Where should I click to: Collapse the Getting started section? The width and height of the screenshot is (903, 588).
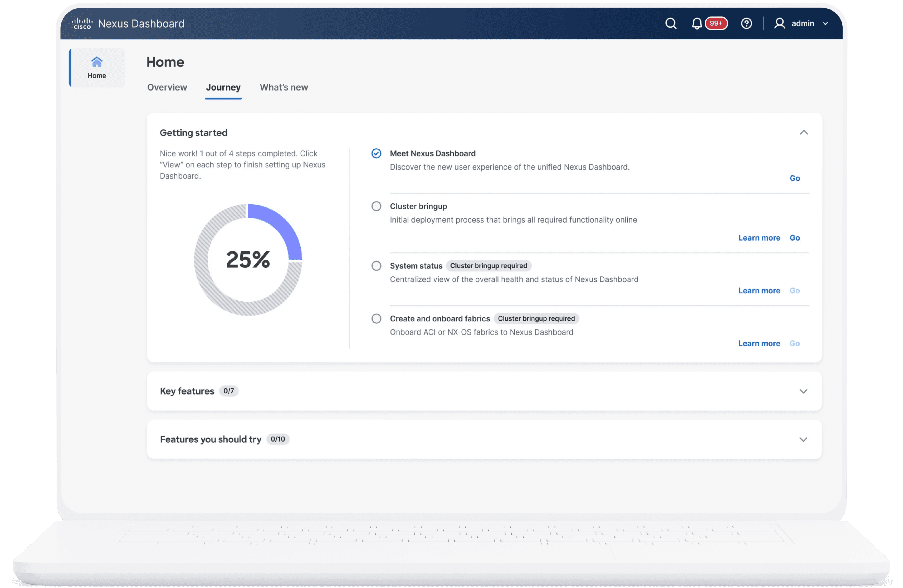pos(804,132)
